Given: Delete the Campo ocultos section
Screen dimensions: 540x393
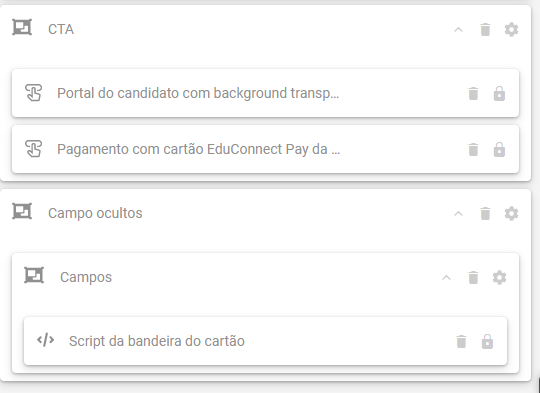Looking at the screenshot, I should (485, 214).
